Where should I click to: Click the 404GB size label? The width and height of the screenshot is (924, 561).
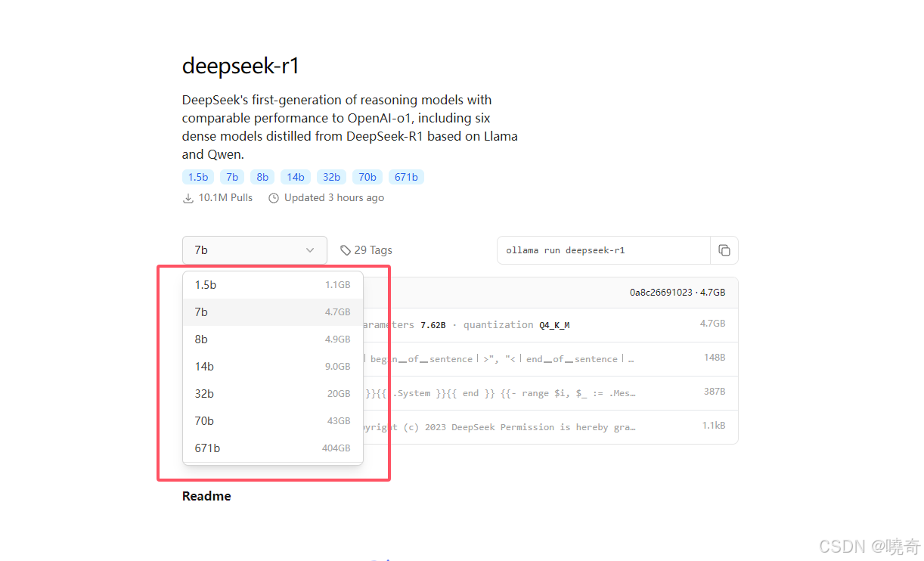336,448
